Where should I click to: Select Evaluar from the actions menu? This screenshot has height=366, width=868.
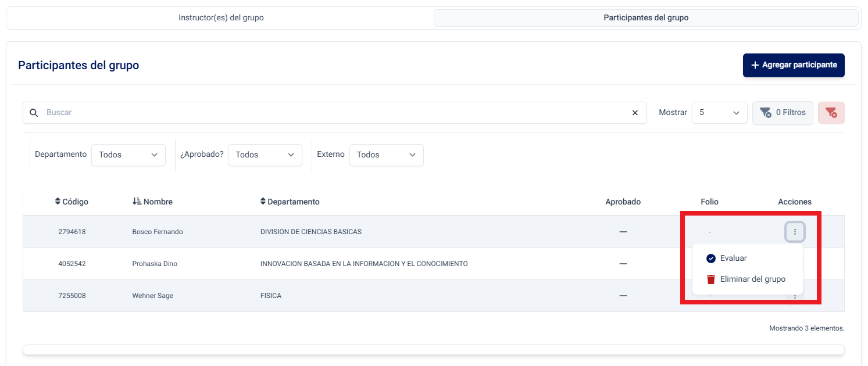point(733,259)
